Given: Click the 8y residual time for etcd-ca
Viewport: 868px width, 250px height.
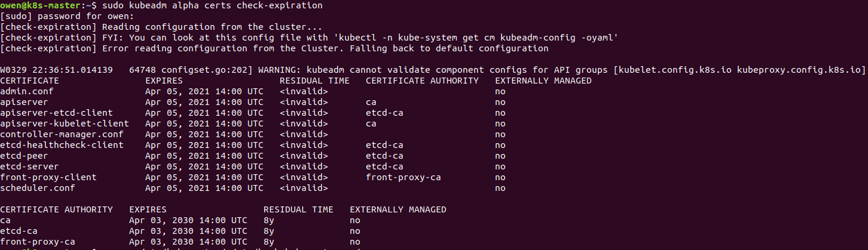Looking at the screenshot, I should pos(268,231).
